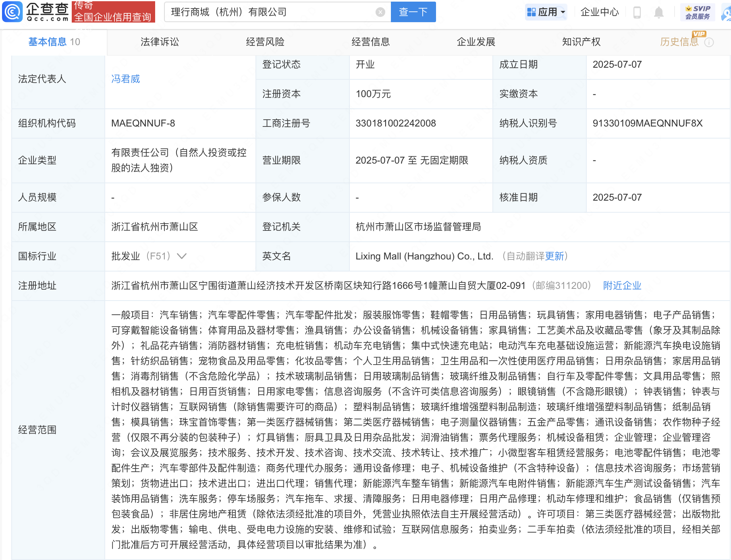Screen dimensions: 731x560
Task: Select the registration number 330181002242008
Action: tap(396, 123)
